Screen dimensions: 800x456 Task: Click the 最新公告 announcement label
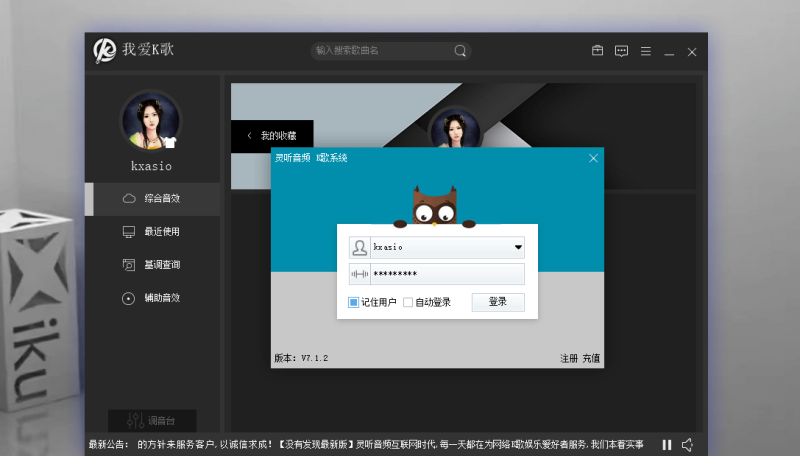coord(108,445)
